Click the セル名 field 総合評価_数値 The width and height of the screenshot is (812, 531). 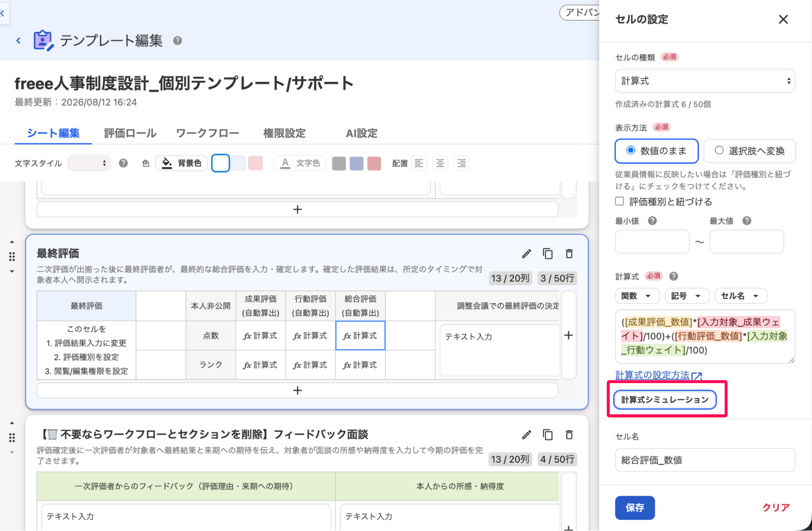pos(705,460)
